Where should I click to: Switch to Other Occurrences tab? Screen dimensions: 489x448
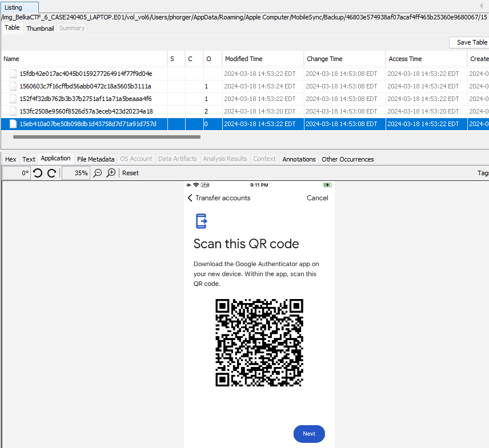coord(348,159)
